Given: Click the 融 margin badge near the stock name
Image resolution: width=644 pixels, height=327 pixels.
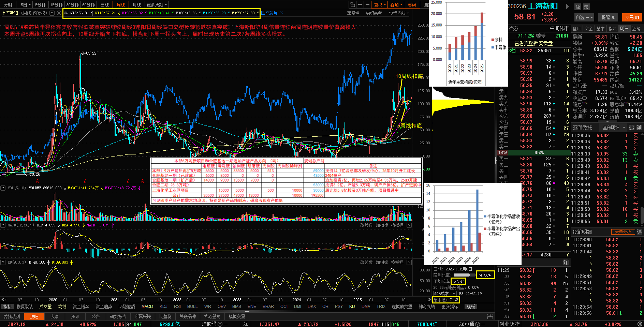Looking at the screenshot, I should point(577,6).
